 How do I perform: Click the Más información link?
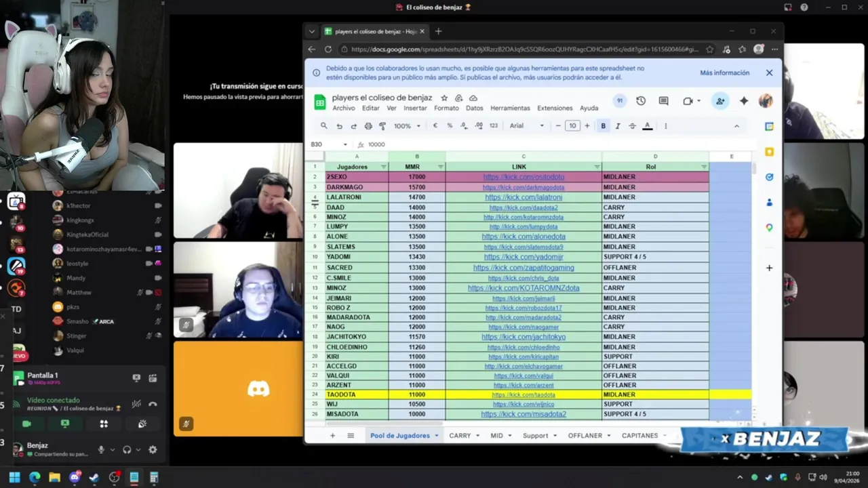tap(725, 73)
